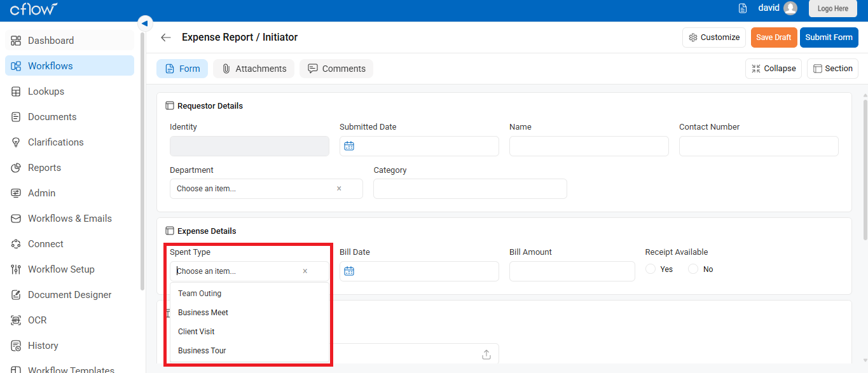Open the Attachments tab
Image resolution: width=868 pixels, height=373 pixels.
pyautogui.click(x=254, y=69)
